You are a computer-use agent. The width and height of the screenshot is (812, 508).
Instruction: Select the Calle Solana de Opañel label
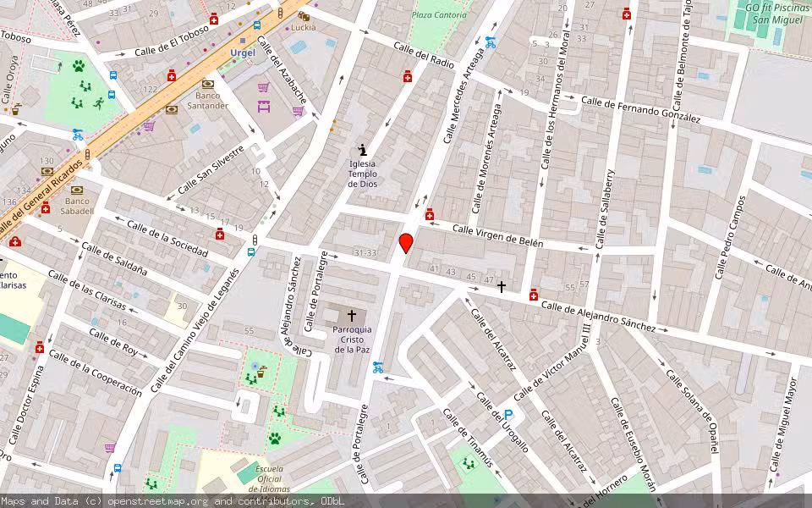(692, 411)
